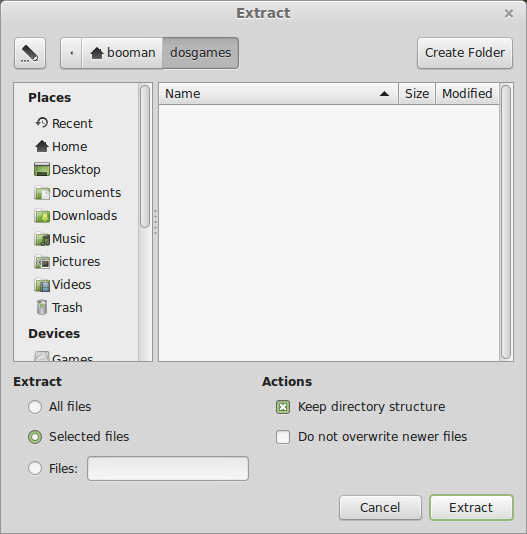Sort by the Name column header
Image resolution: width=527 pixels, height=534 pixels.
278,94
